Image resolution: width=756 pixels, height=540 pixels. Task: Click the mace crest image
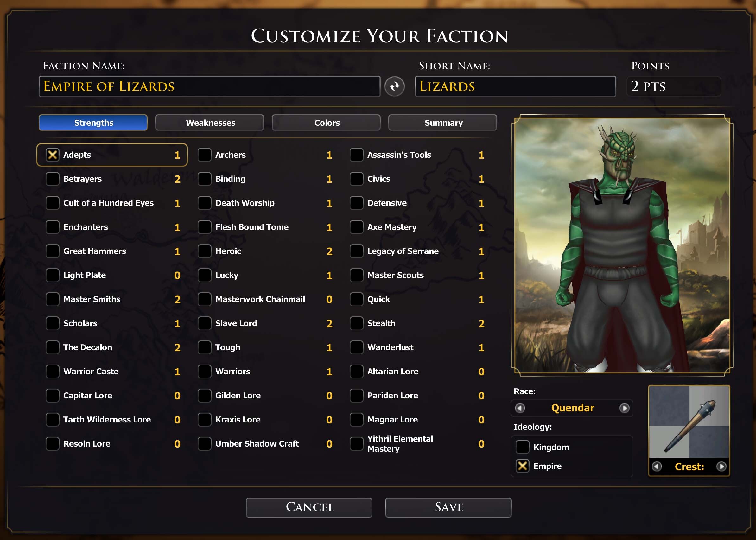(x=689, y=422)
